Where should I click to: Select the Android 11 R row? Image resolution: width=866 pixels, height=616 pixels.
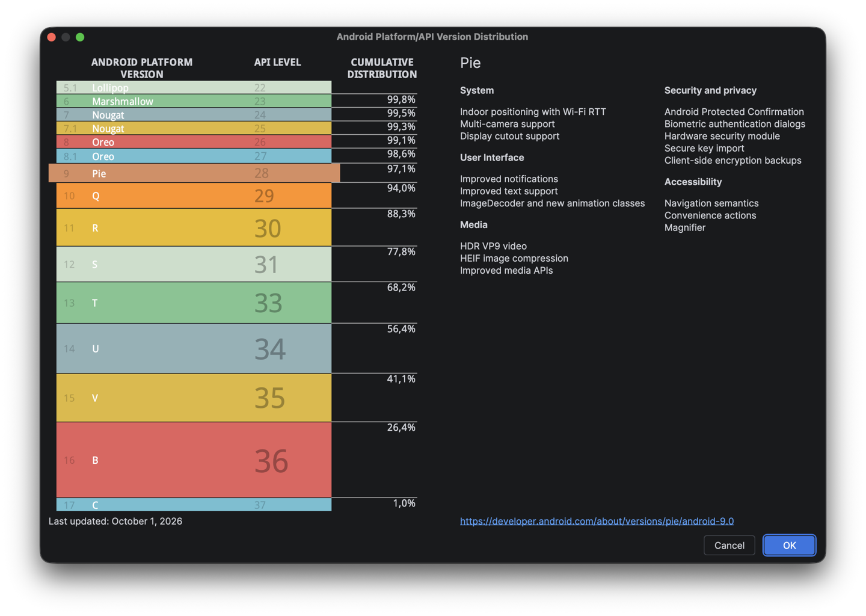pyautogui.click(x=194, y=227)
